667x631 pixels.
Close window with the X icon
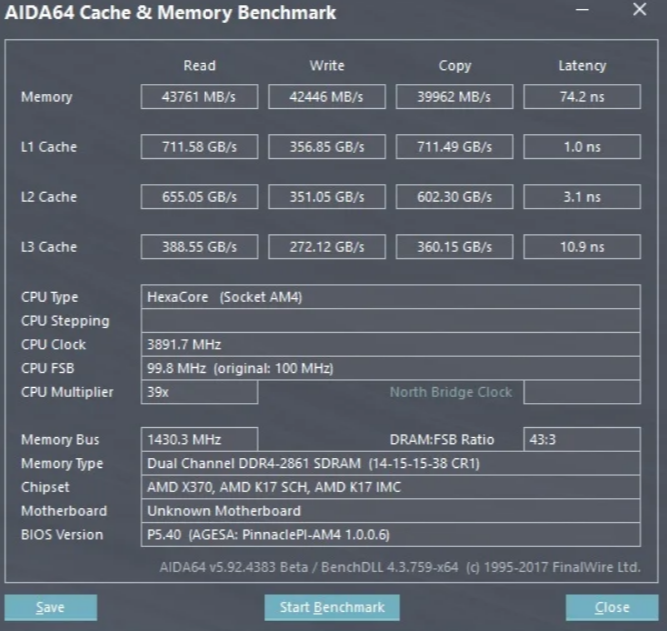click(639, 9)
